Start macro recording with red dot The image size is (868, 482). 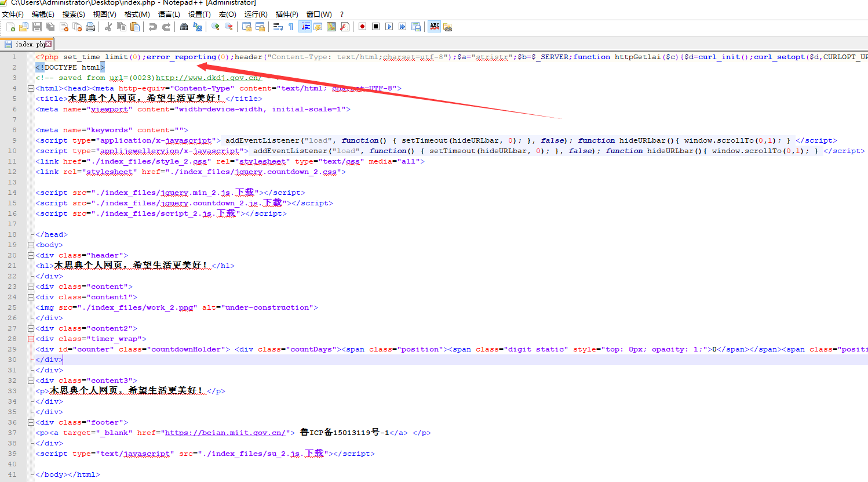coord(362,27)
